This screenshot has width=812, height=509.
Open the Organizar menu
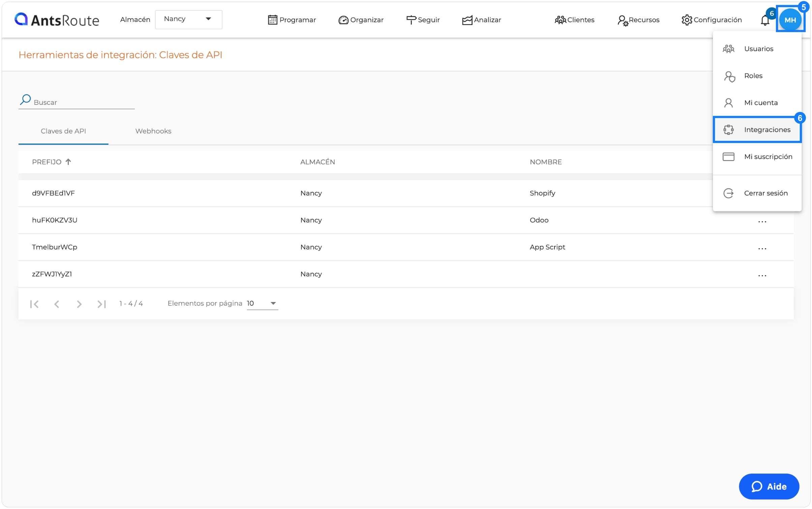coord(361,20)
